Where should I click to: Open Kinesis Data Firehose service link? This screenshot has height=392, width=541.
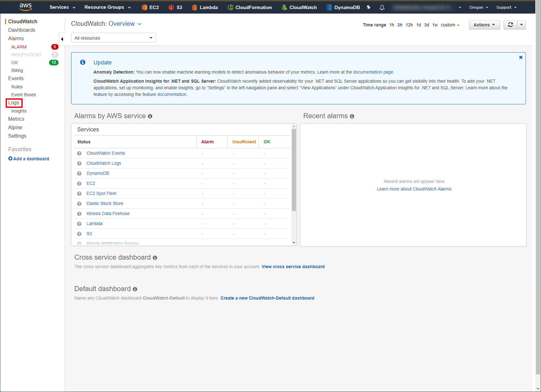point(108,213)
